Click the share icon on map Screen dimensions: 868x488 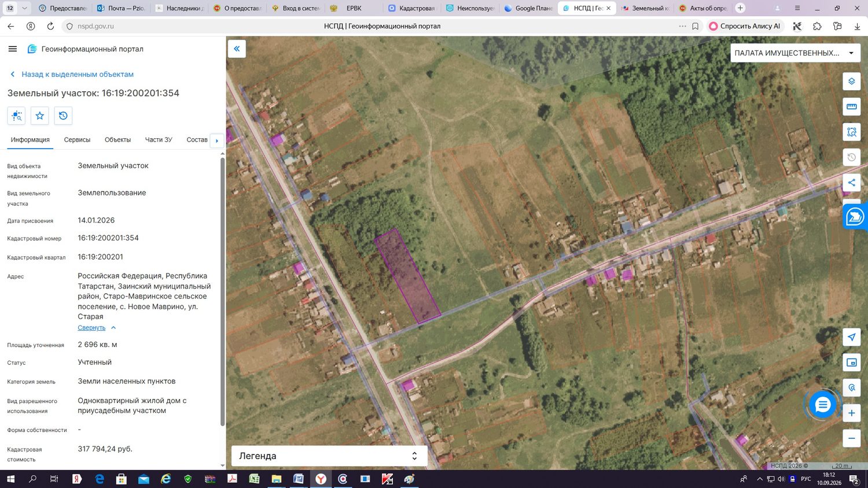click(852, 183)
